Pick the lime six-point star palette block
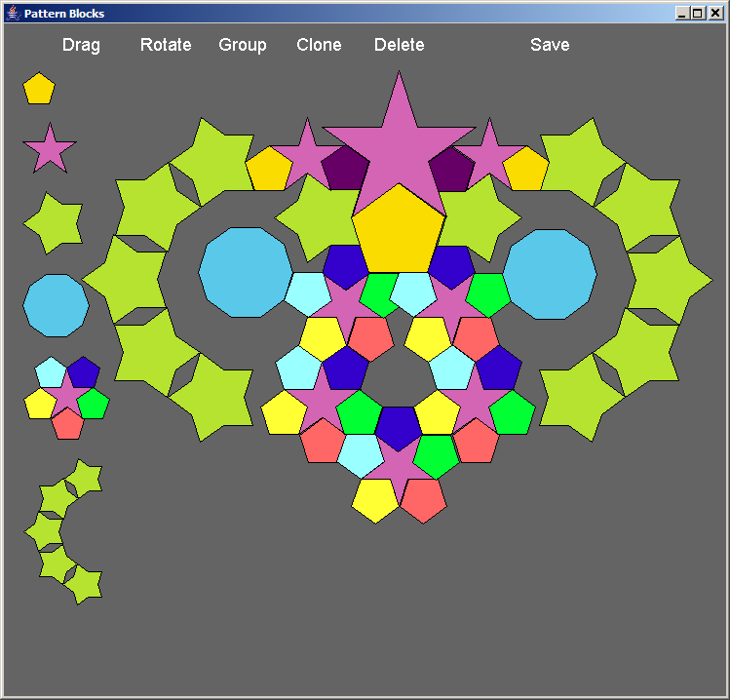Viewport: 730px width, 700px height. [x=55, y=223]
